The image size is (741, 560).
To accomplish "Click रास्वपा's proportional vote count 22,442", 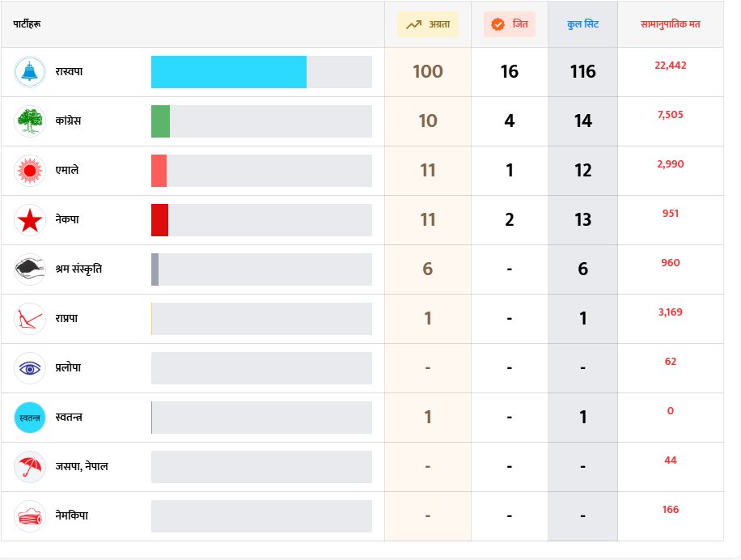I will click(670, 66).
